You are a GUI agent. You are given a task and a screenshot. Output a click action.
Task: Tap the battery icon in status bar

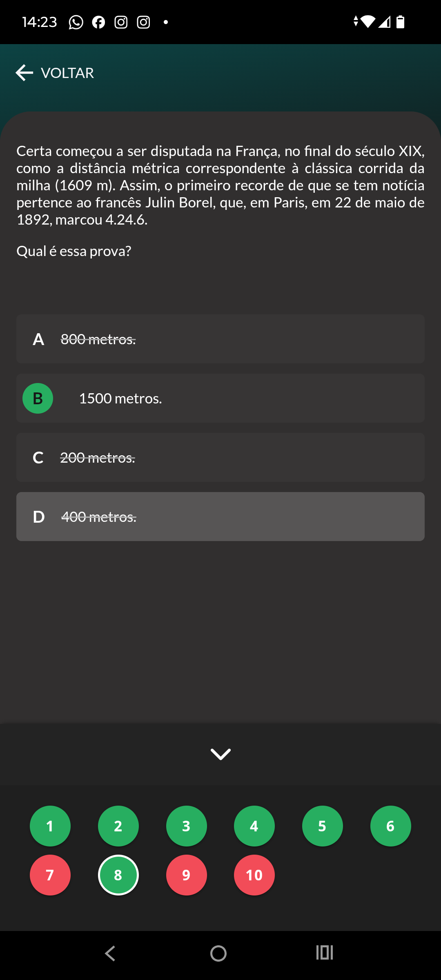point(401,22)
